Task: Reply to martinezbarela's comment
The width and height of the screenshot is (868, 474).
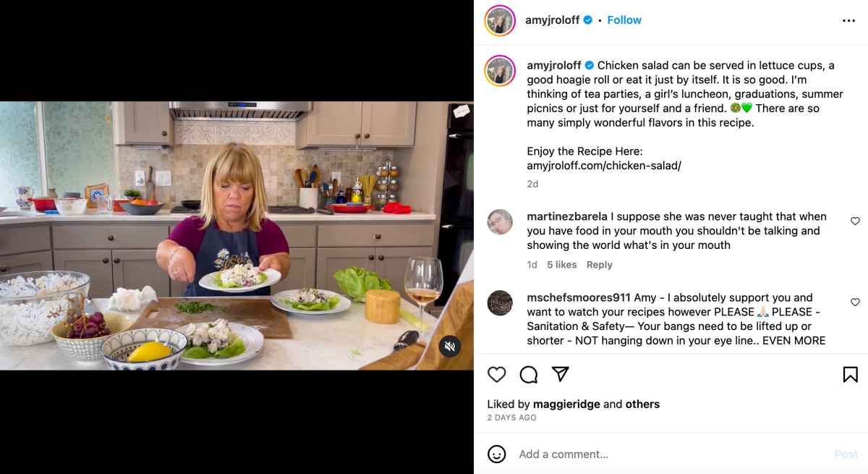Action: click(600, 264)
